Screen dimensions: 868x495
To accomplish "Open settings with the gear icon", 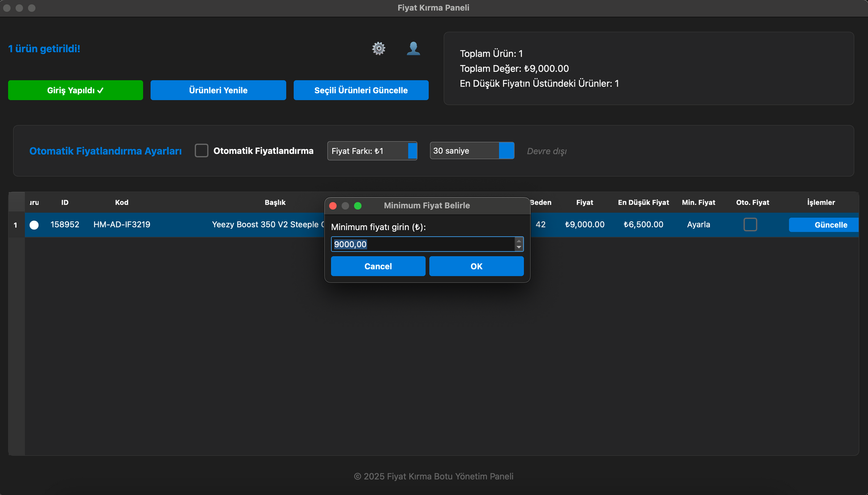I will pos(379,48).
